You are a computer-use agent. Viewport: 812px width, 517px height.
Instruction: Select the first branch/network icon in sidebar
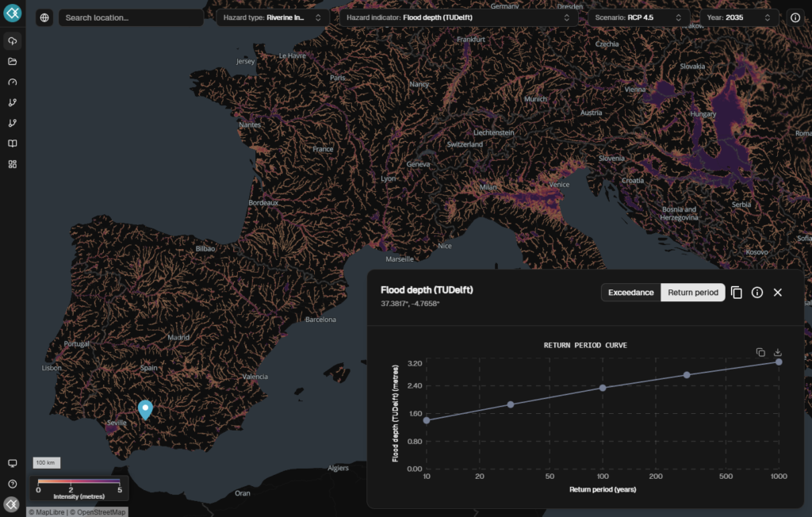[11, 101]
